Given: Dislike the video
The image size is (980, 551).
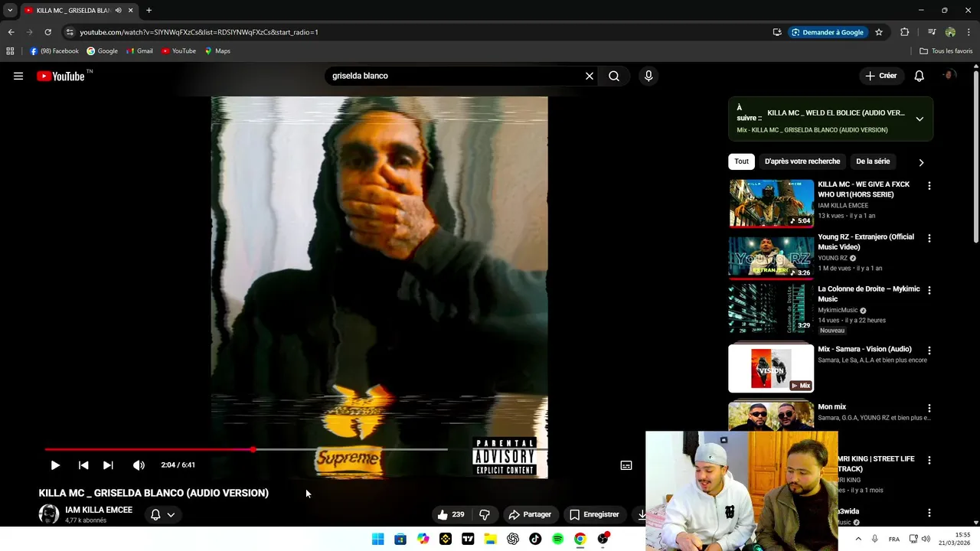Looking at the screenshot, I should pos(484,514).
